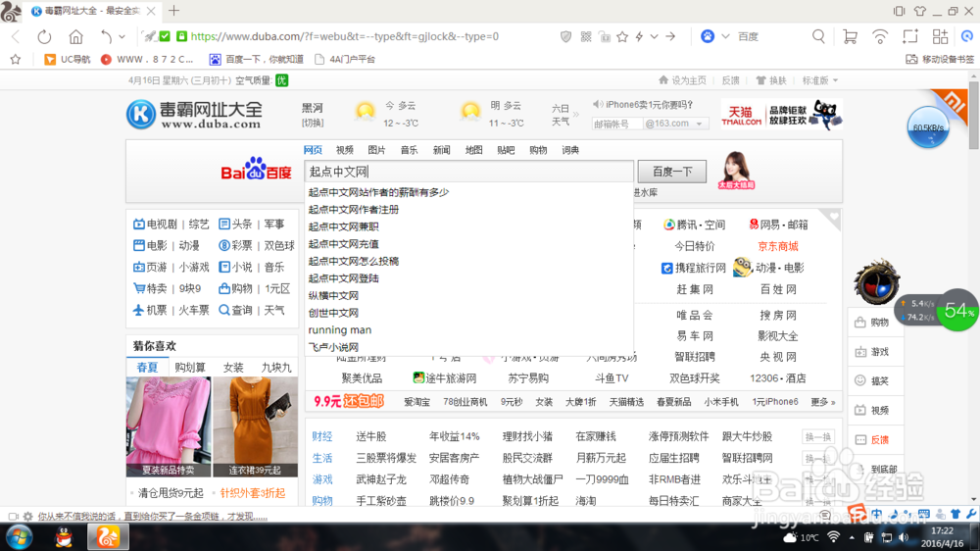Bookmark this page with the star icon
Viewport: 980px width, 551px height.
(x=622, y=37)
